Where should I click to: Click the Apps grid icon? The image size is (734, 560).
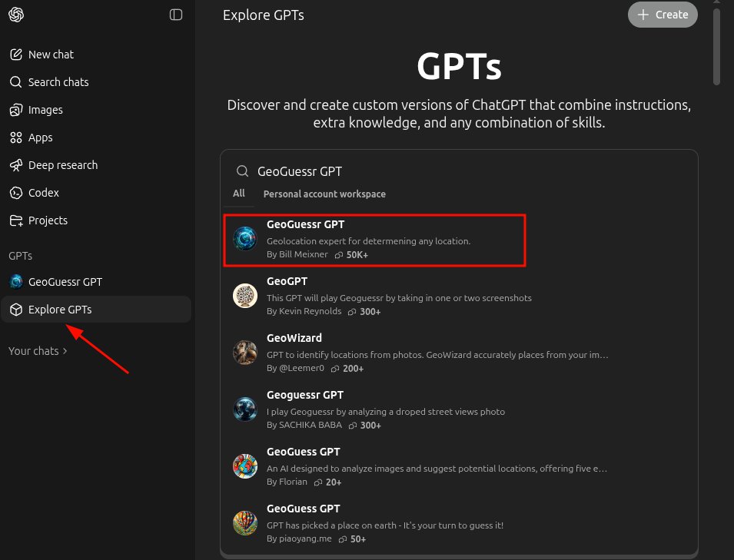[16, 138]
